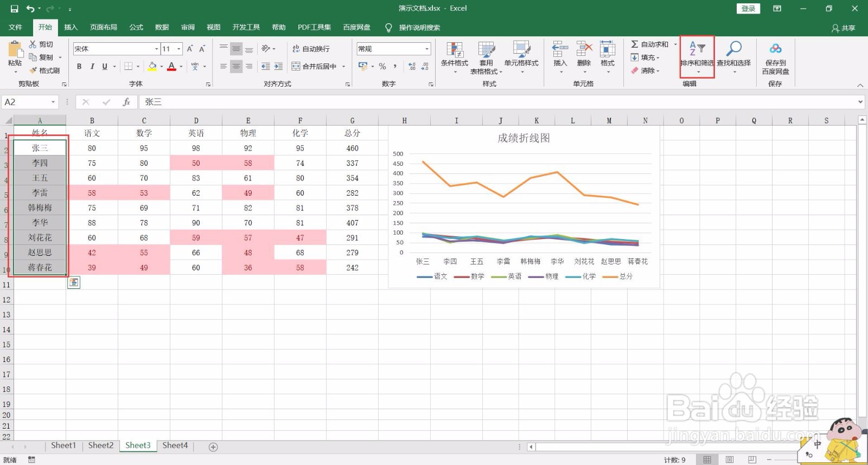Screen dimensions: 868x465
Task: Open the font name 宋体 dropdown
Action: pyautogui.click(x=157, y=49)
